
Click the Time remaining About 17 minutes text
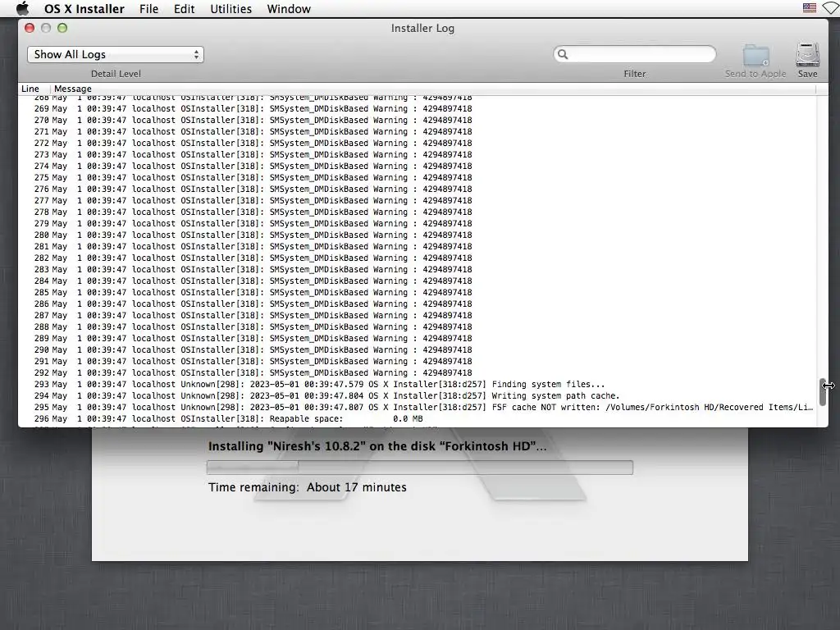308,487
